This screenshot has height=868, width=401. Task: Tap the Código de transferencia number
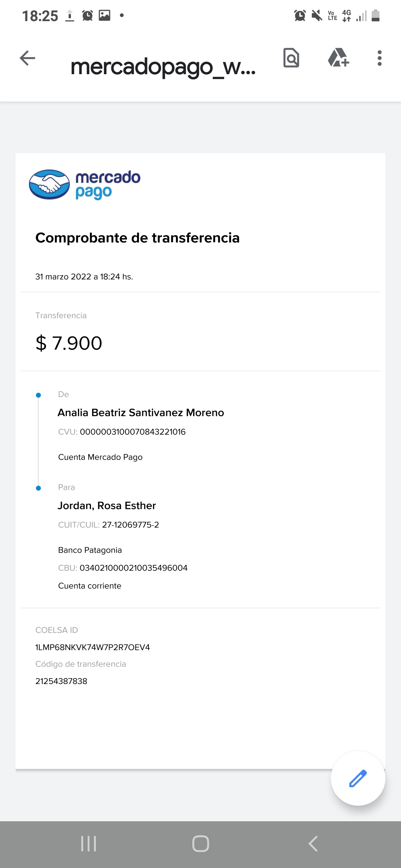[61, 681]
